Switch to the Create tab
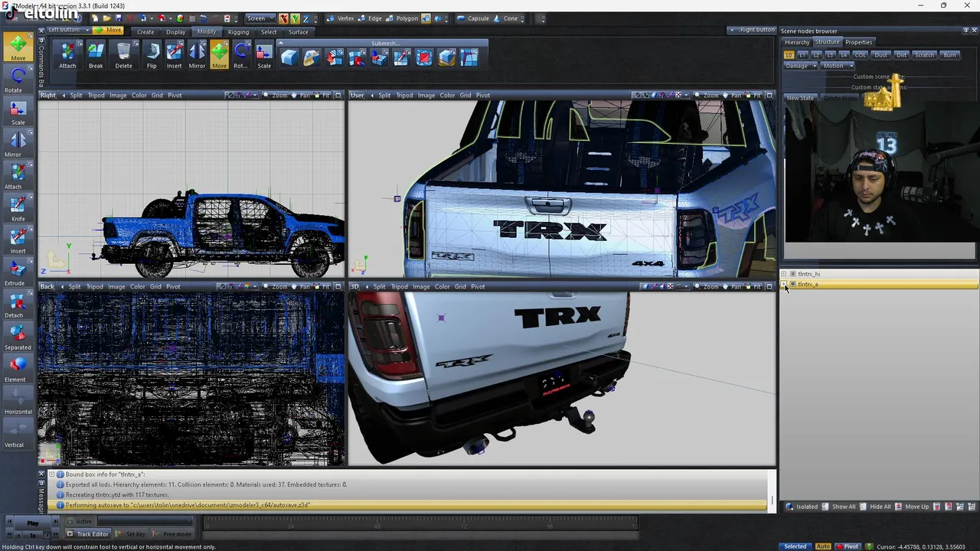Screen dimensions: 980x551 coord(145,32)
